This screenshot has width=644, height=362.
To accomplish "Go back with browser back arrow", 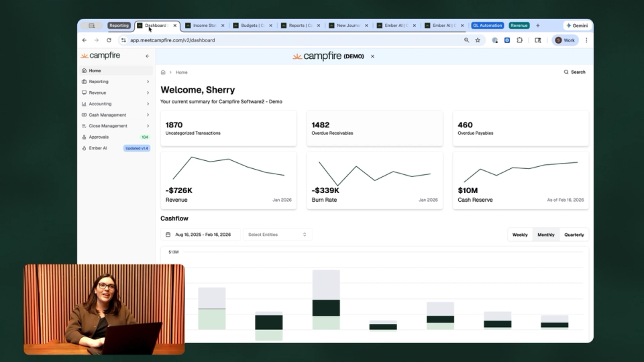I will (85, 40).
